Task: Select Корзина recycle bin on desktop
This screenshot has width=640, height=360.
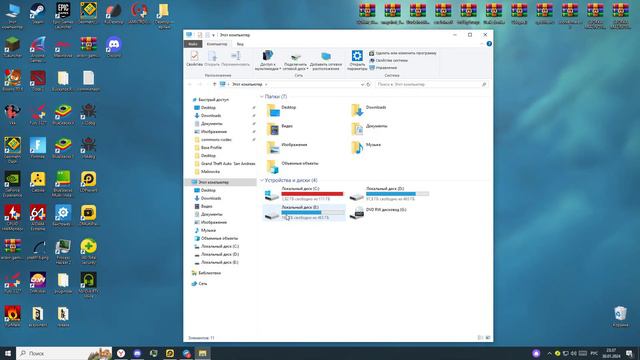Action: (620, 317)
